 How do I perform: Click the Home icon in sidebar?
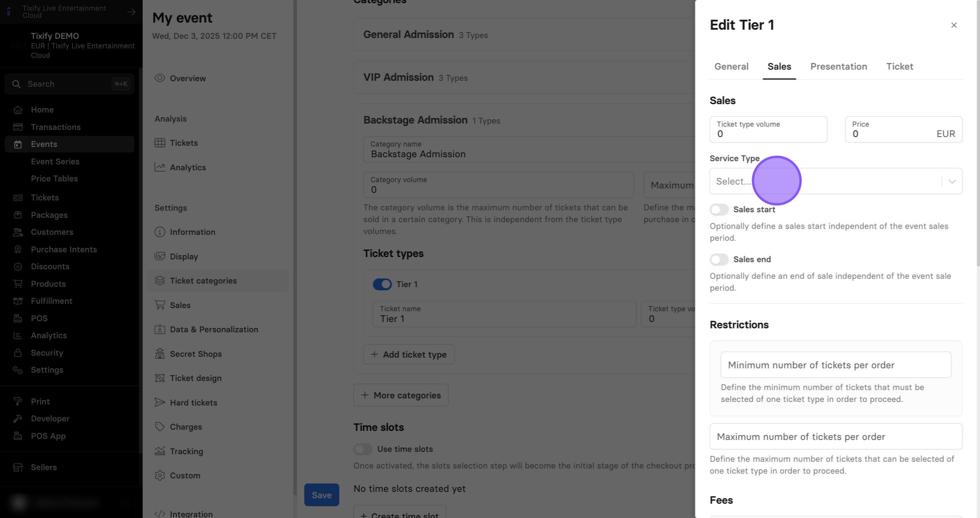coord(17,110)
